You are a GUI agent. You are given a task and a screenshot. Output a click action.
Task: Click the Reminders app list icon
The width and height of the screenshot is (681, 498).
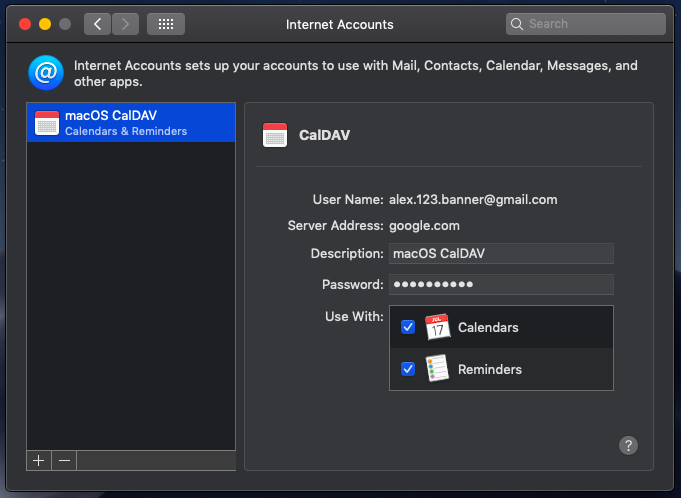437,369
